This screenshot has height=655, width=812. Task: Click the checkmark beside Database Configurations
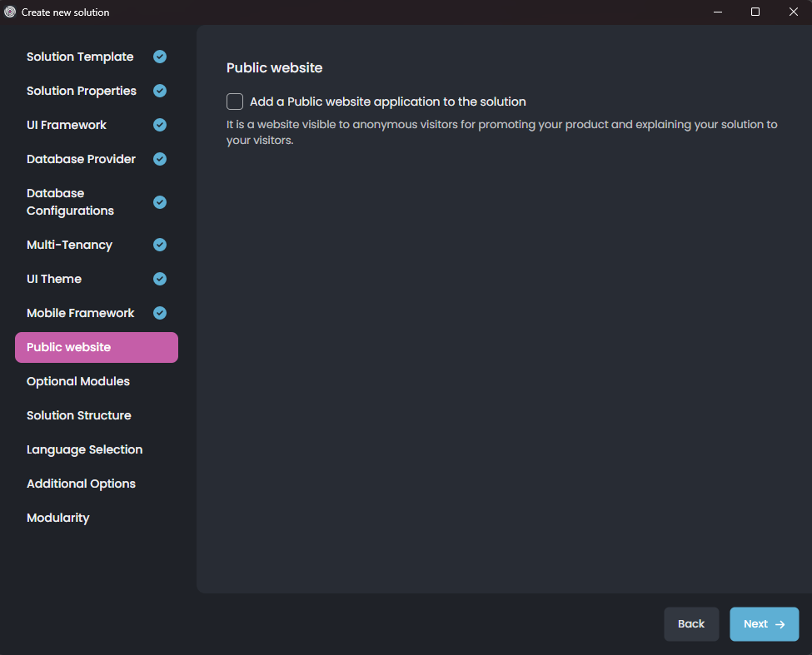159,202
